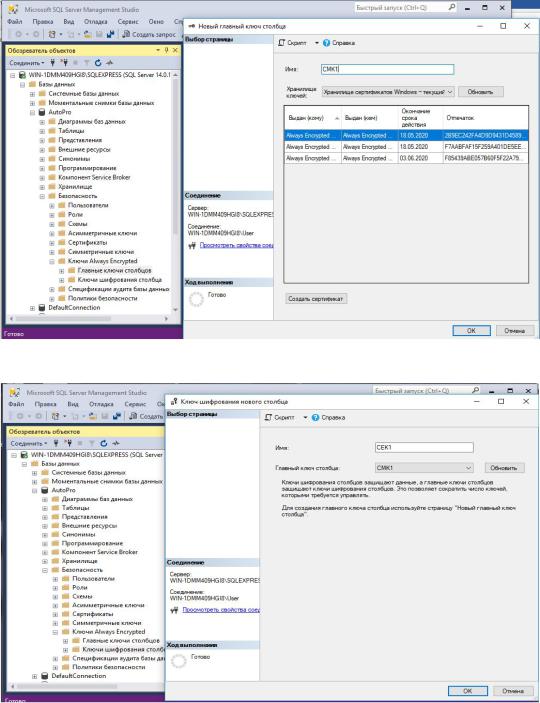Click the disconnect plug icon in Object Explorer behind CMK1 dialog
This screenshot has width=540, height=703.
pyautogui.click(x=65, y=63)
